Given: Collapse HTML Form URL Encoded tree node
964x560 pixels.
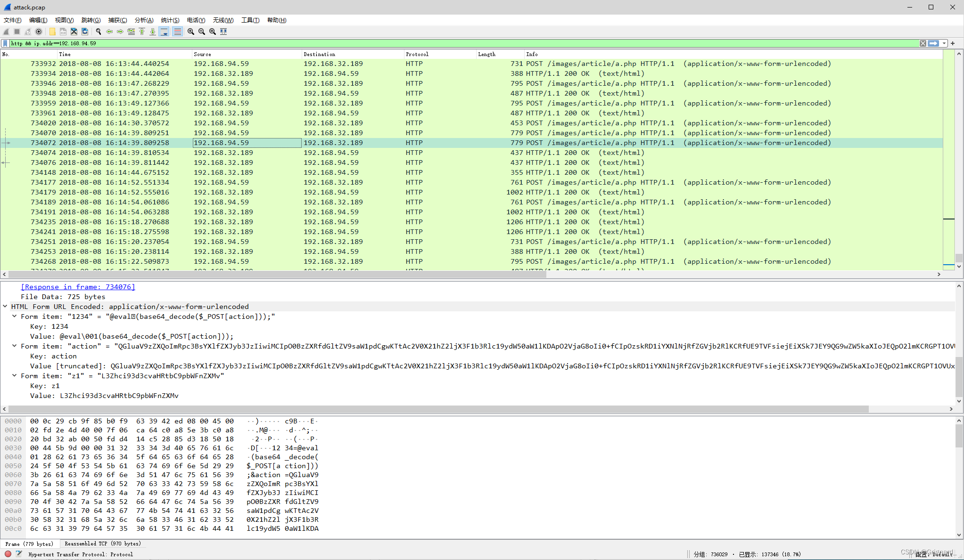Looking at the screenshot, I should click(5, 307).
